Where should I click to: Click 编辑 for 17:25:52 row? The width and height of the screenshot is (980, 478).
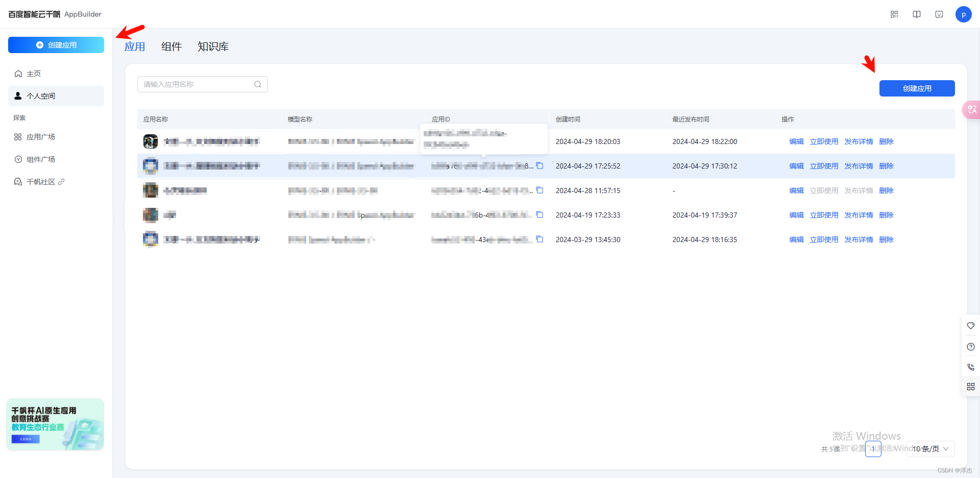[x=796, y=166]
